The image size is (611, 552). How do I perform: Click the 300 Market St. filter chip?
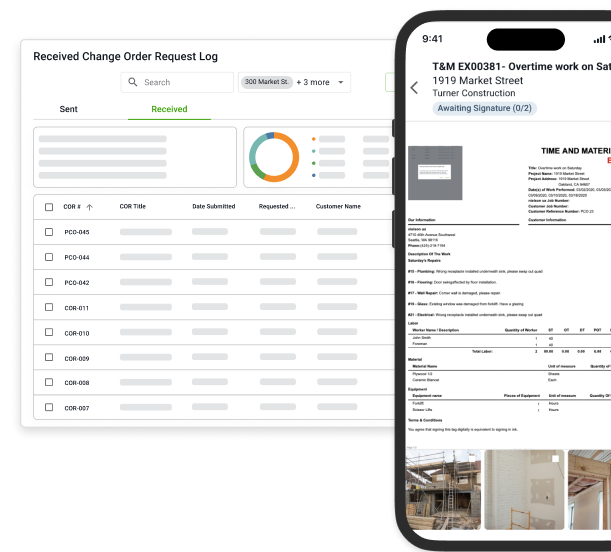pyautogui.click(x=266, y=82)
